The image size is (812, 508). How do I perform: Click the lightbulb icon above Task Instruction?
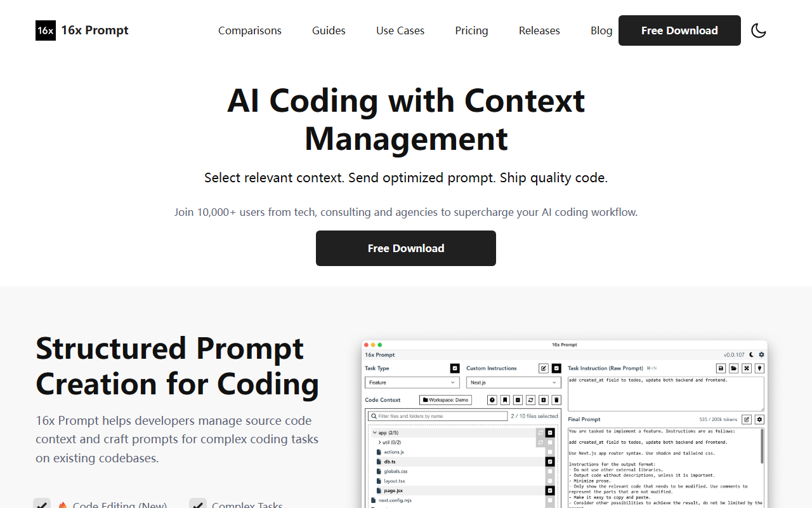click(x=760, y=368)
